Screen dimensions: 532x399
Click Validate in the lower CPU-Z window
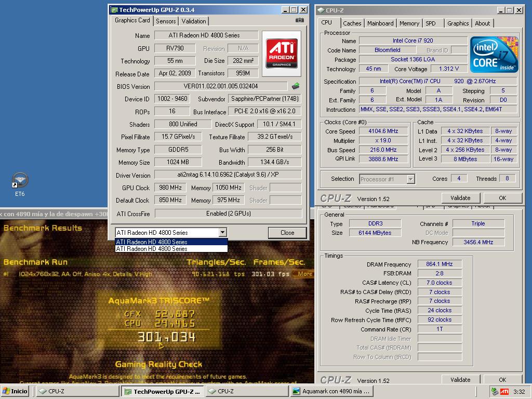coord(460,380)
